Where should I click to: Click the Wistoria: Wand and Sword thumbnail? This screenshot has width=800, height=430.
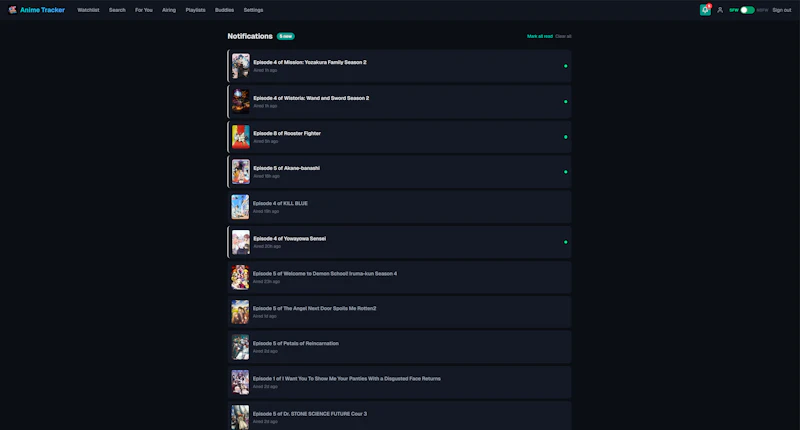coord(241,102)
